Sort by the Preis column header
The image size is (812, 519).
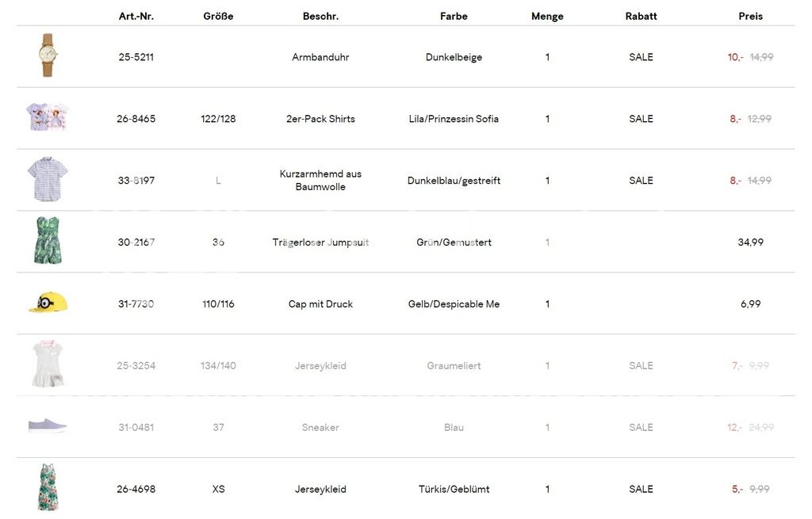[750, 16]
